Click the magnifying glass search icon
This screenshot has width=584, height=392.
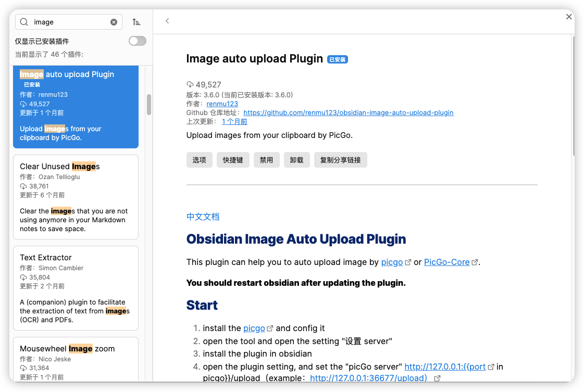pyautogui.click(x=26, y=22)
